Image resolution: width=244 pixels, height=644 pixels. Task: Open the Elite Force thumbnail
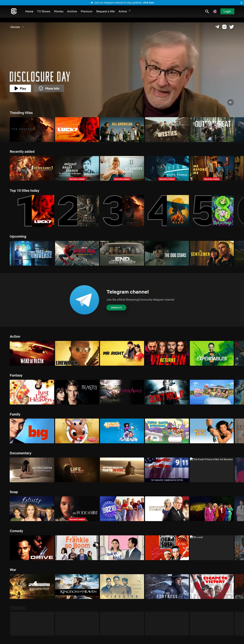pos(167,168)
